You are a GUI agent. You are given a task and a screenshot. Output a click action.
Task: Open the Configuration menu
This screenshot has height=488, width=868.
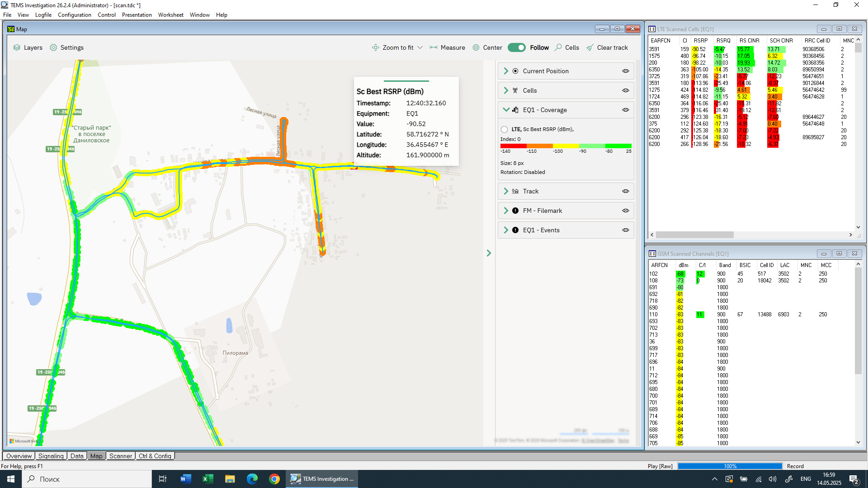75,14
